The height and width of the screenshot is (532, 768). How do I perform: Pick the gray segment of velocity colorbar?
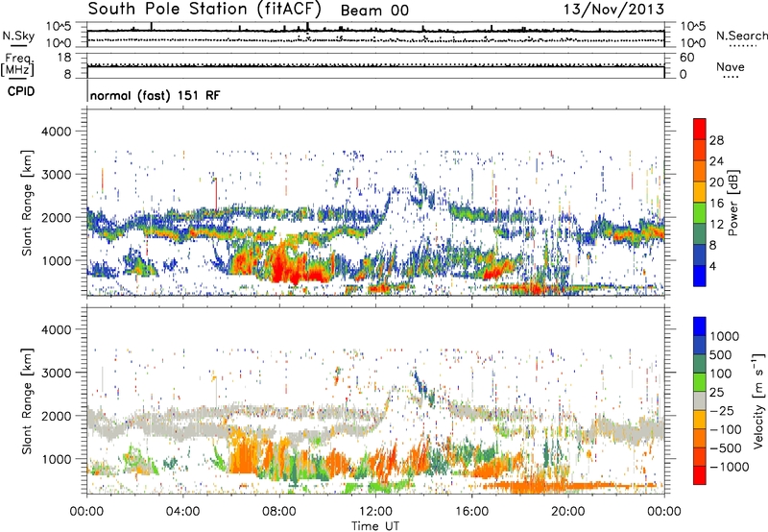click(700, 400)
